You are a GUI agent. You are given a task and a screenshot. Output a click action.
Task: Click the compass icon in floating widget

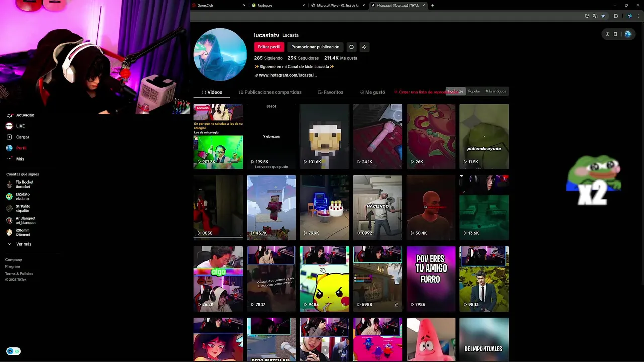tap(607, 34)
